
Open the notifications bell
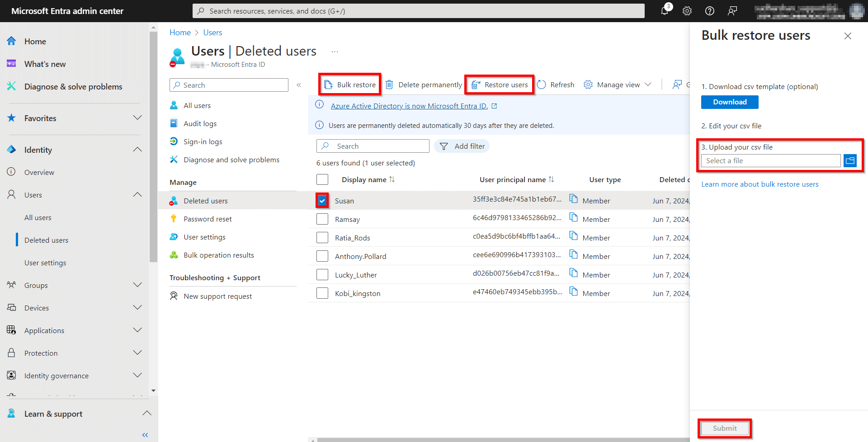coord(664,11)
